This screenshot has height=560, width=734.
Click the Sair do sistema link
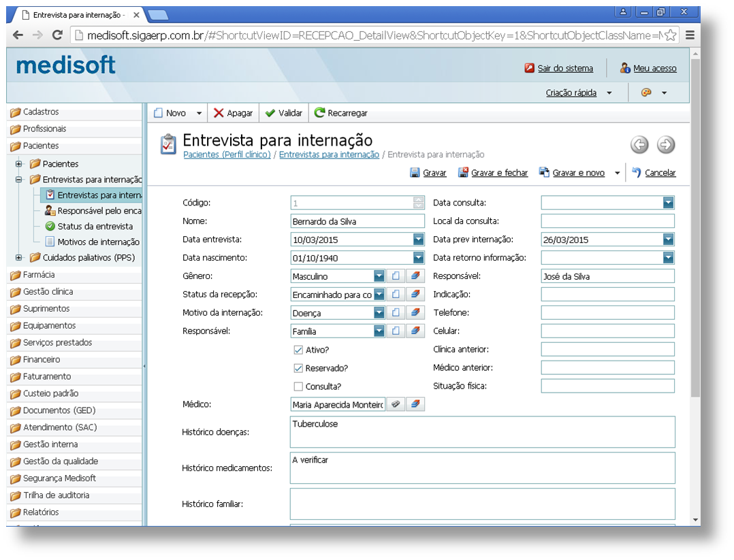coord(565,68)
